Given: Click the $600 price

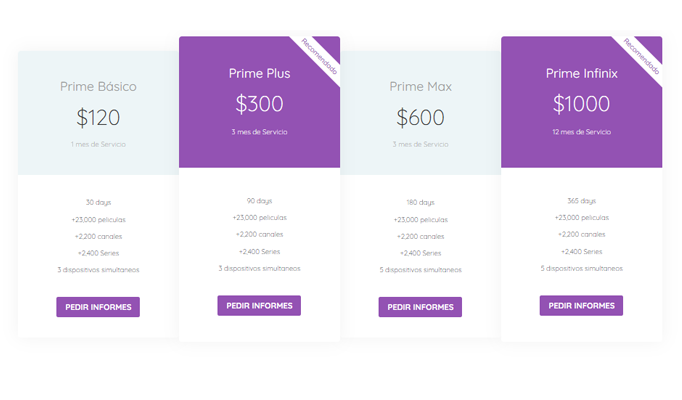Looking at the screenshot, I should pos(420,117).
